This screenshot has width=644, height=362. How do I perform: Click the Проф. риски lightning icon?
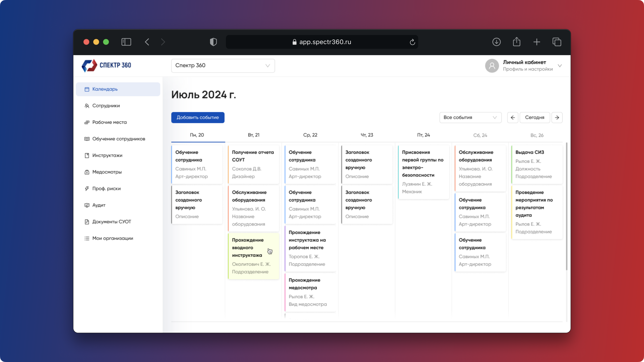click(87, 189)
